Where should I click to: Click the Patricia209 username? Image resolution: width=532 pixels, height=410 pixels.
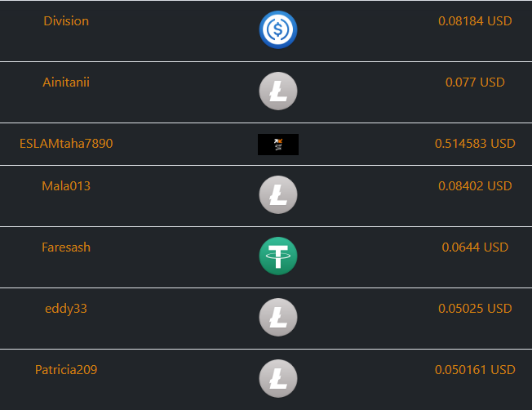click(x=66, y=370)
